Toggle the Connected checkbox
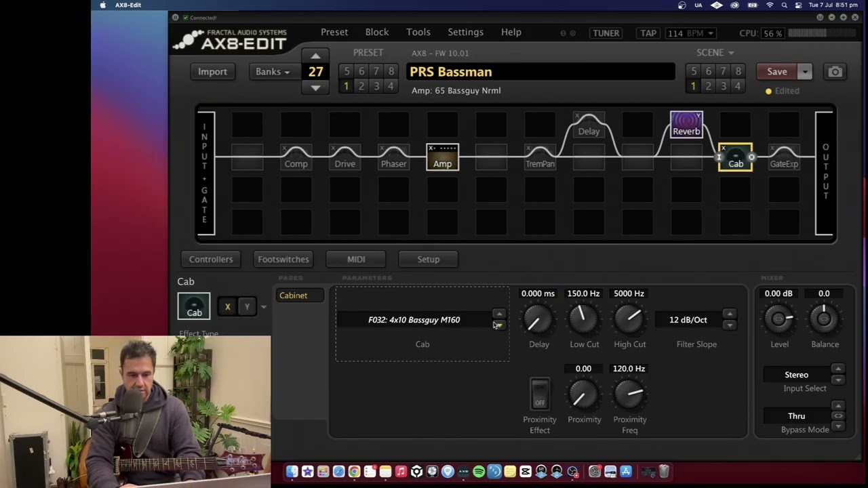868x488 pixels. [186, 18]
